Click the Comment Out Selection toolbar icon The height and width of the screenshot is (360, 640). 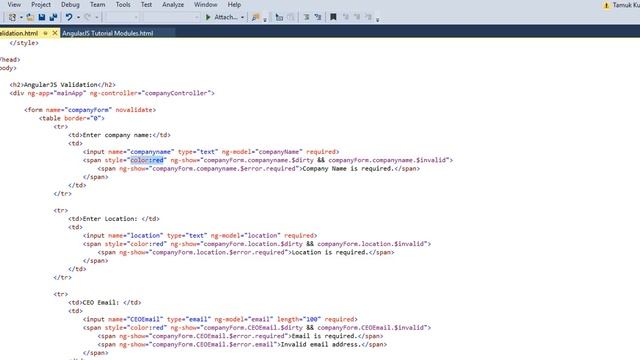point(279,17)
